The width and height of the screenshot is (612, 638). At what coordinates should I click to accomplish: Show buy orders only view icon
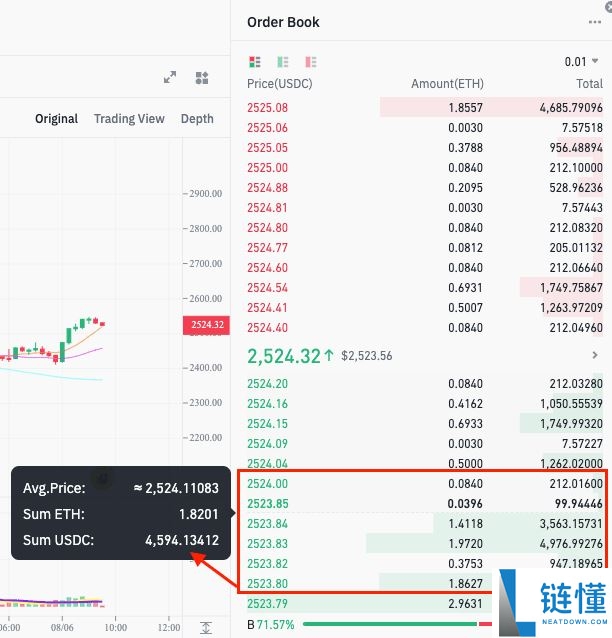(x=283, y=62)
